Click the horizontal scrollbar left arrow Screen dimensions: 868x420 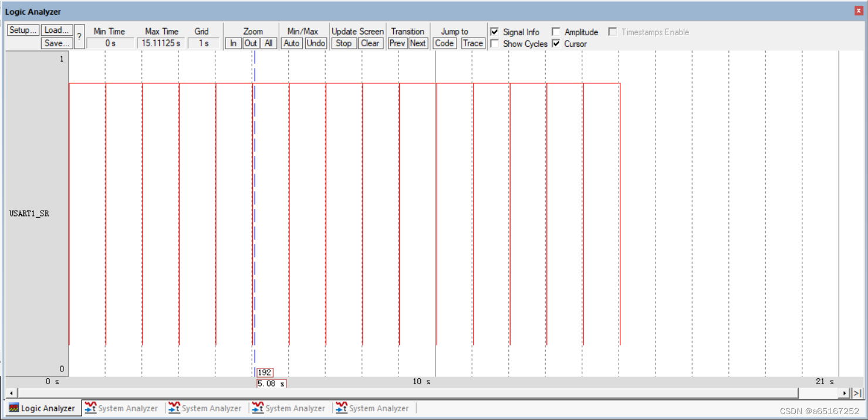[11, 393]
